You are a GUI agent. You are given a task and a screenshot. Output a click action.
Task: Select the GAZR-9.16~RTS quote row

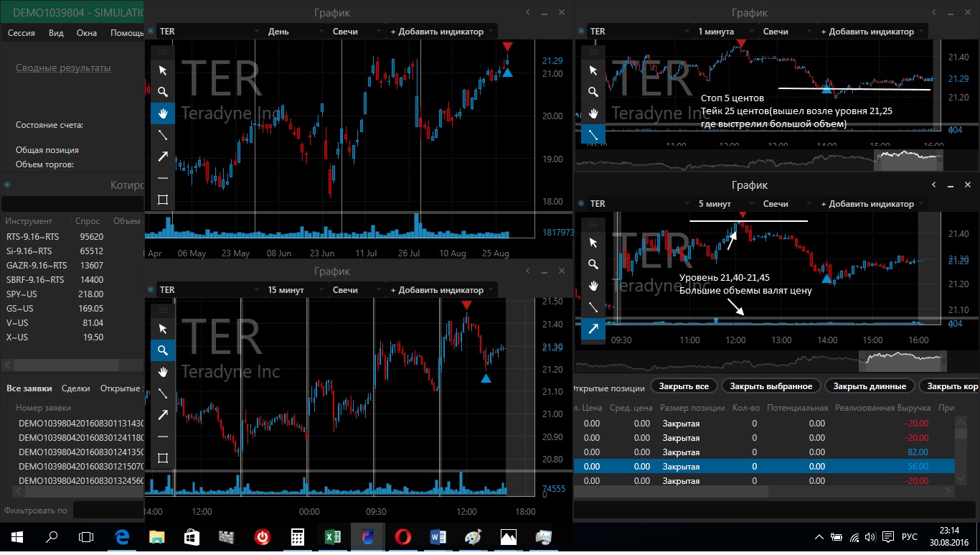[72, 266]
